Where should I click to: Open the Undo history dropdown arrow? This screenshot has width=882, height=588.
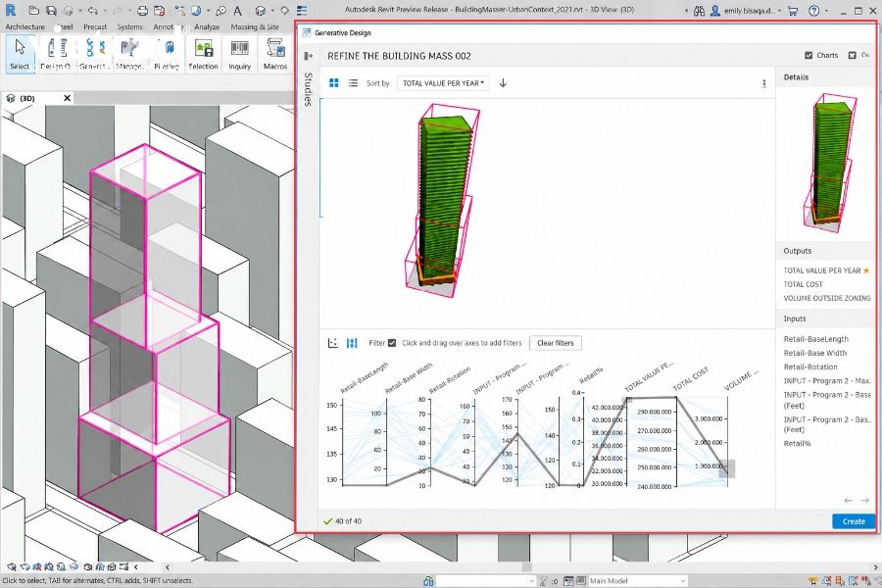tap(105, 11)
